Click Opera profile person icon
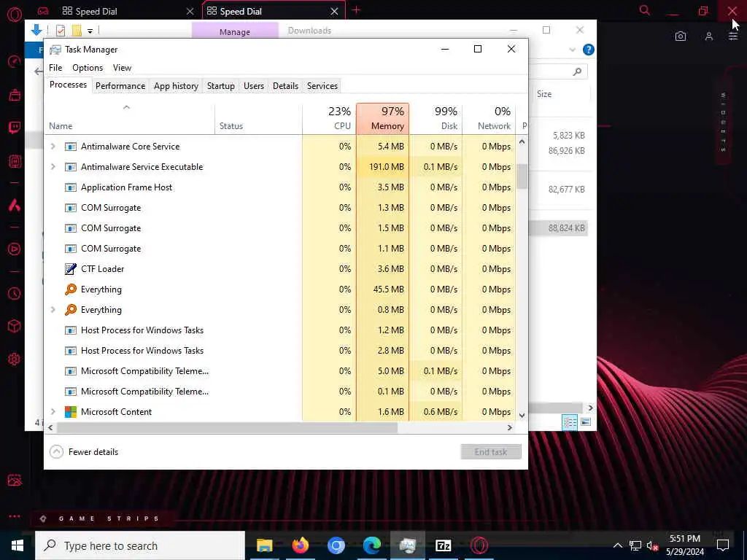Viewport: 747px width, 560px height. click(x=709, y=36)
